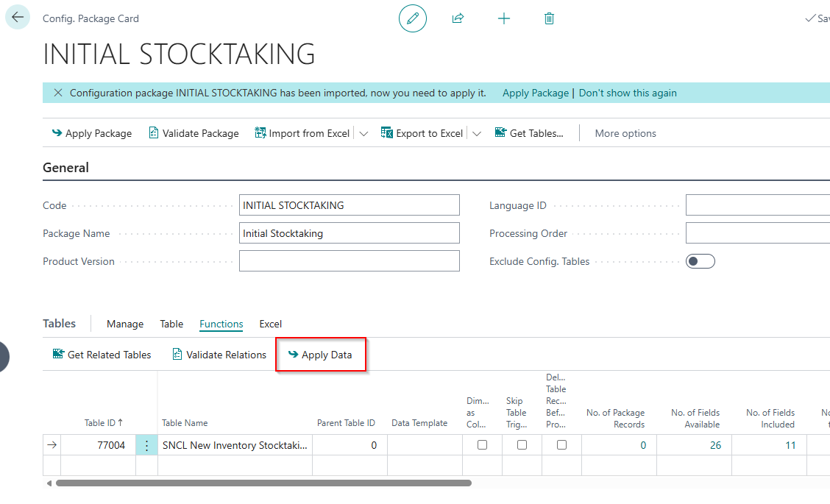Click the pencil edit icon
This screenshot has height=504, width=830.
(x=413, y=18)
